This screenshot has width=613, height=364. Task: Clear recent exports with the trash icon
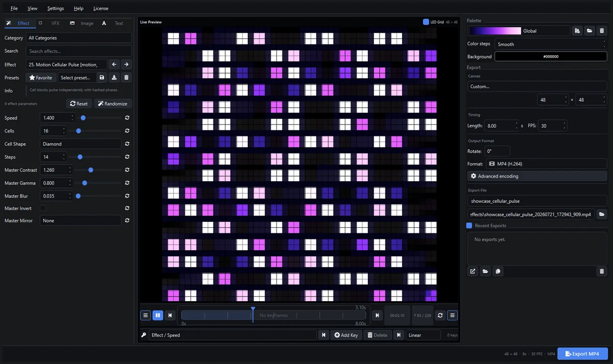602,272
